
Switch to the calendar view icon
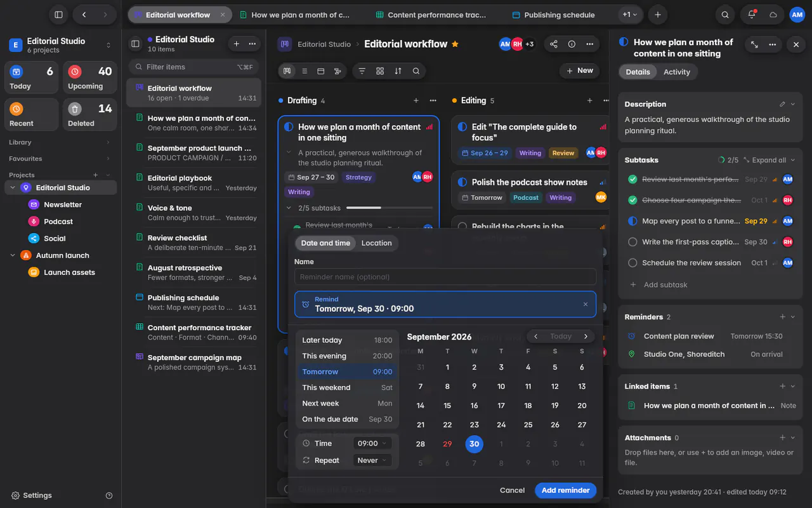click(x=321, y=71)
